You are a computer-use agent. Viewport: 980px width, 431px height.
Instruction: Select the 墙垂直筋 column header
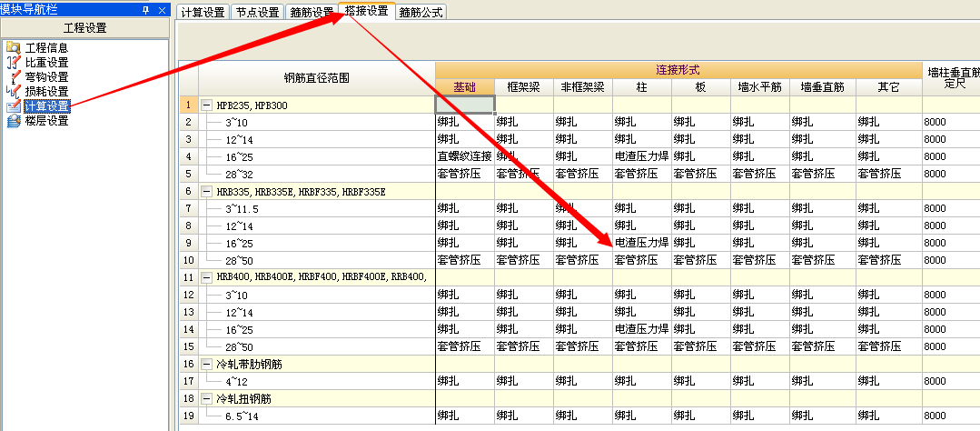(x=823, y=87)
